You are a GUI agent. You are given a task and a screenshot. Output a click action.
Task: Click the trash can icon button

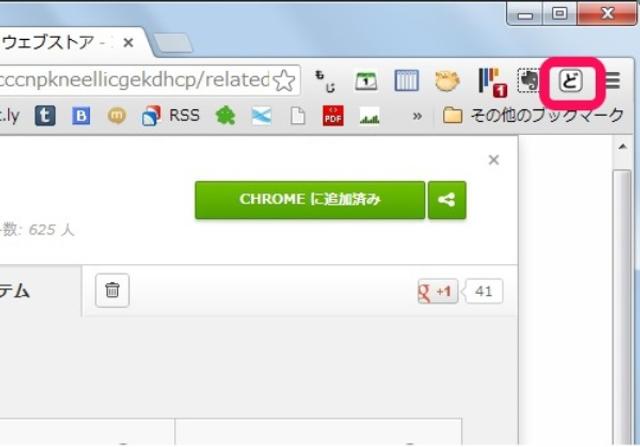coord(112,290)
